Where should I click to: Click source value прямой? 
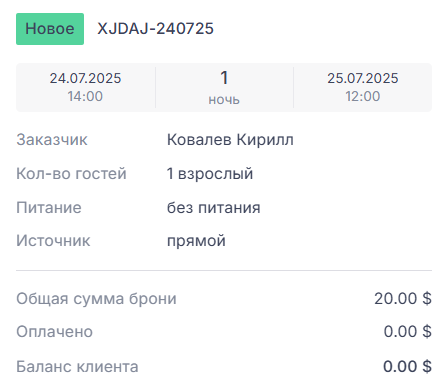pos(196,241)
